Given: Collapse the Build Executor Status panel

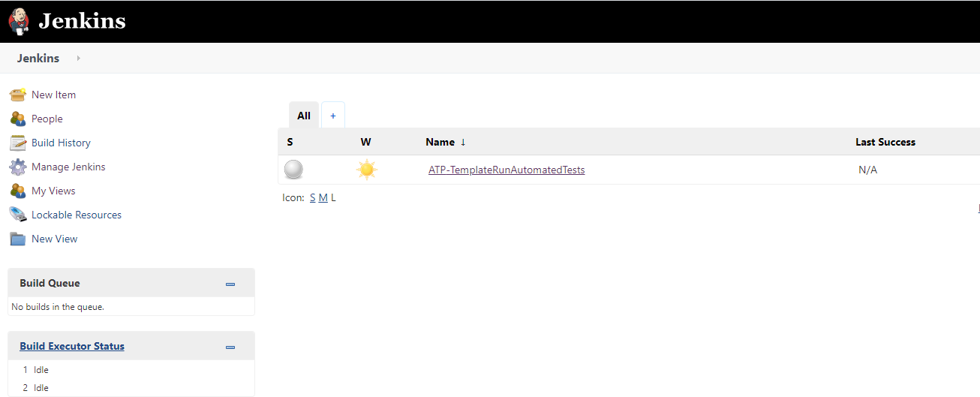Looking at the screenshot, I should (x=230, y=347).
